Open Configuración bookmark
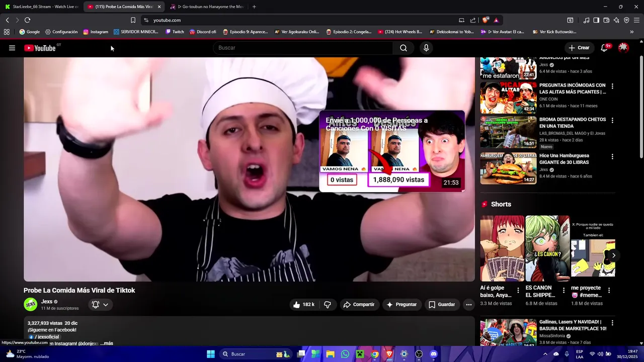 point(61,32)
